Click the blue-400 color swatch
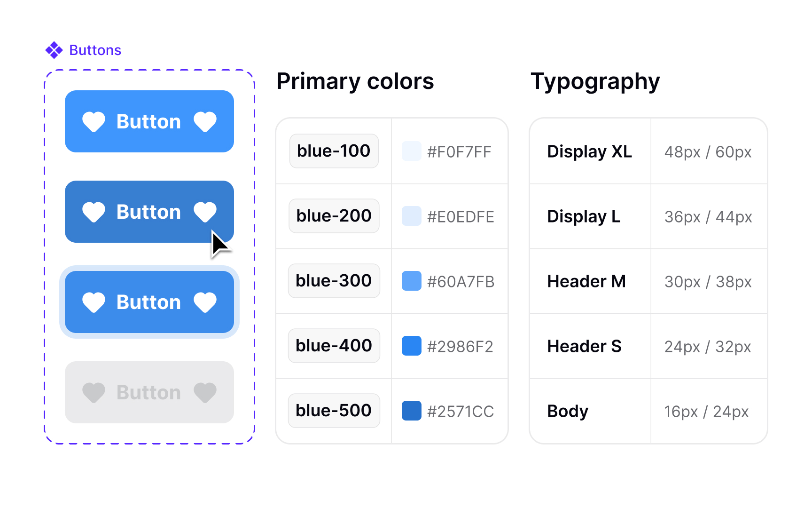 411,346
